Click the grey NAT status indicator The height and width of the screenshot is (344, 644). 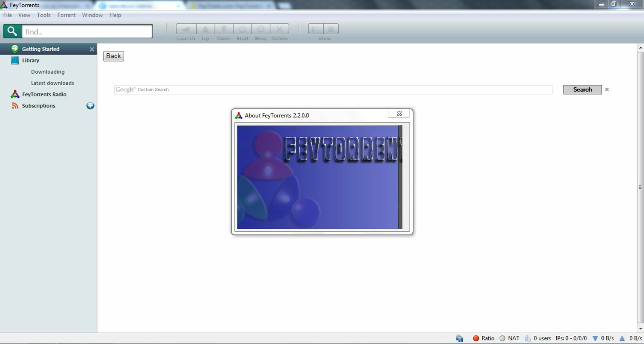502,338
